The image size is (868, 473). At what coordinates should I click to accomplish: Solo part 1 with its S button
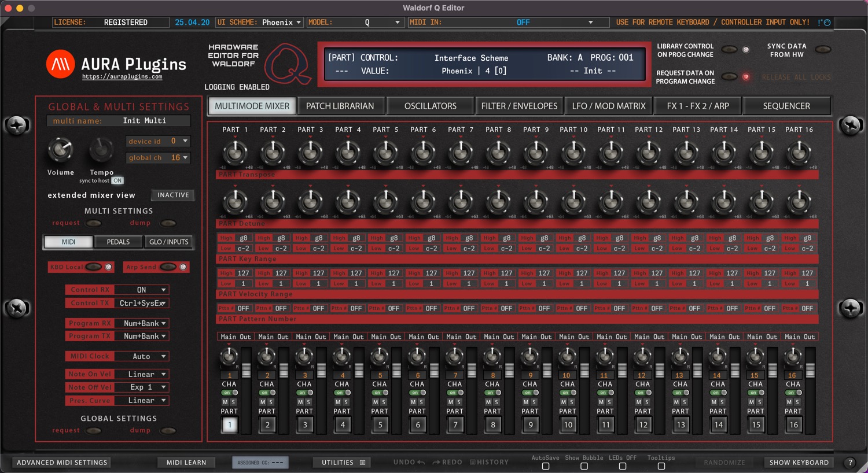(233, 402)
